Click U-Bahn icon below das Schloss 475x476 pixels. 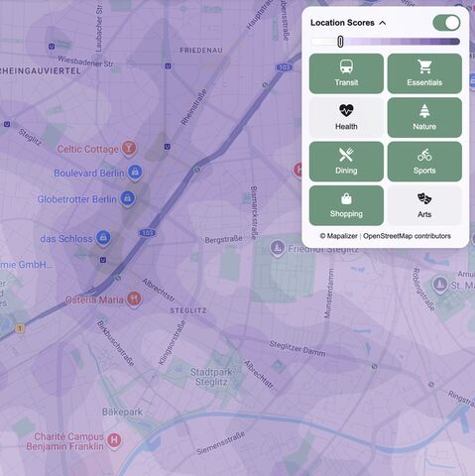103,260
